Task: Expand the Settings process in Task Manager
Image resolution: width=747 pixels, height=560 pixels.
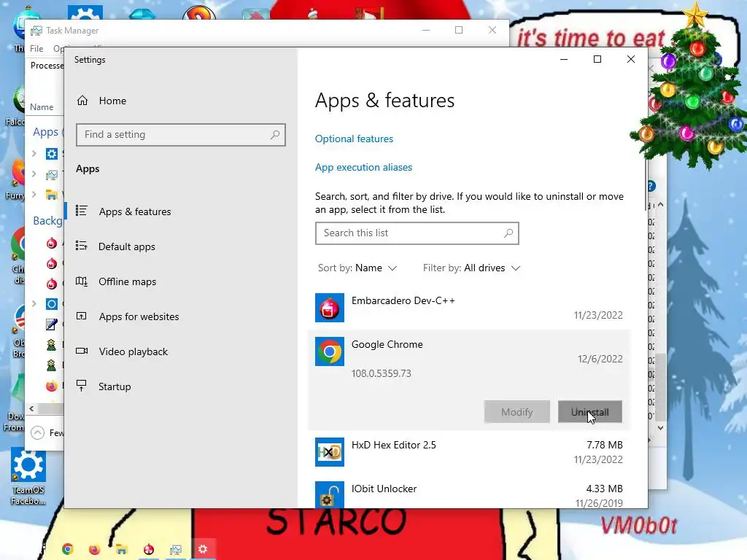Action: pyautogui.click(x=34, y=153)
